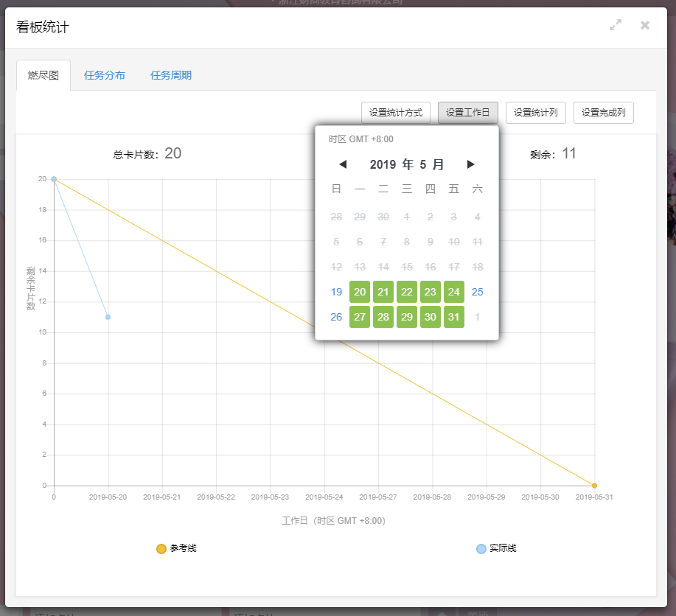Image resolution: width=676 pixels, height=616 pixels.
Task: Toggle workday May 22 in calendar
Action: 406,292
